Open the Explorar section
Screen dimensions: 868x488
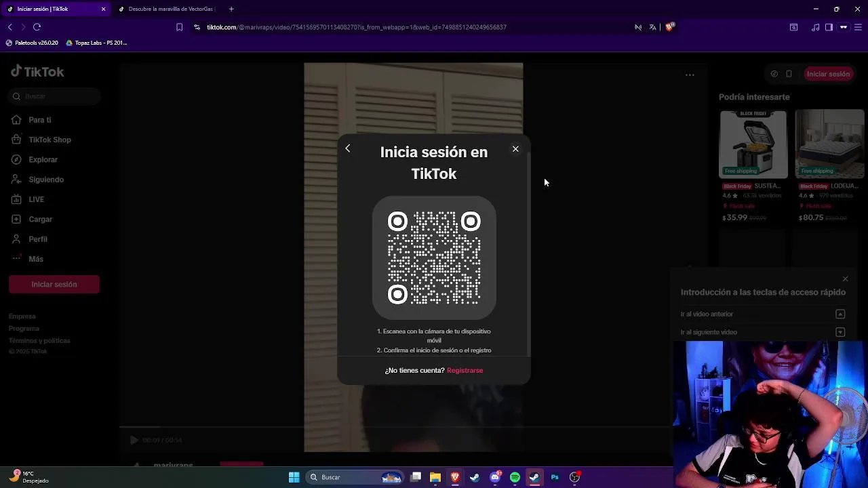pos(34,159)
